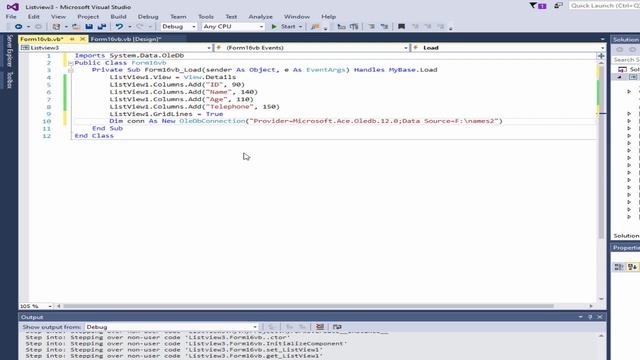Image resolution: width=640 pixels, height=360 pixels.
Task: Click the Navigate Backward toolbar icon
Action: pos(18,27)
